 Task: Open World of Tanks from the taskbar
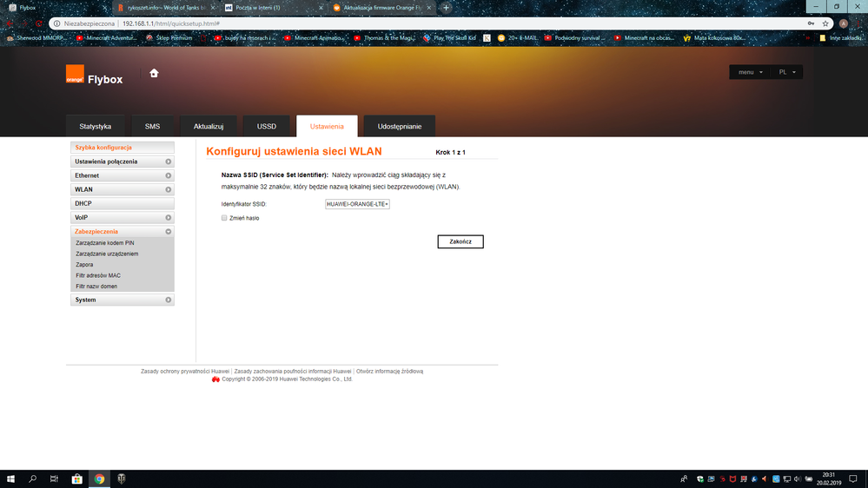(x=122, y=479)
